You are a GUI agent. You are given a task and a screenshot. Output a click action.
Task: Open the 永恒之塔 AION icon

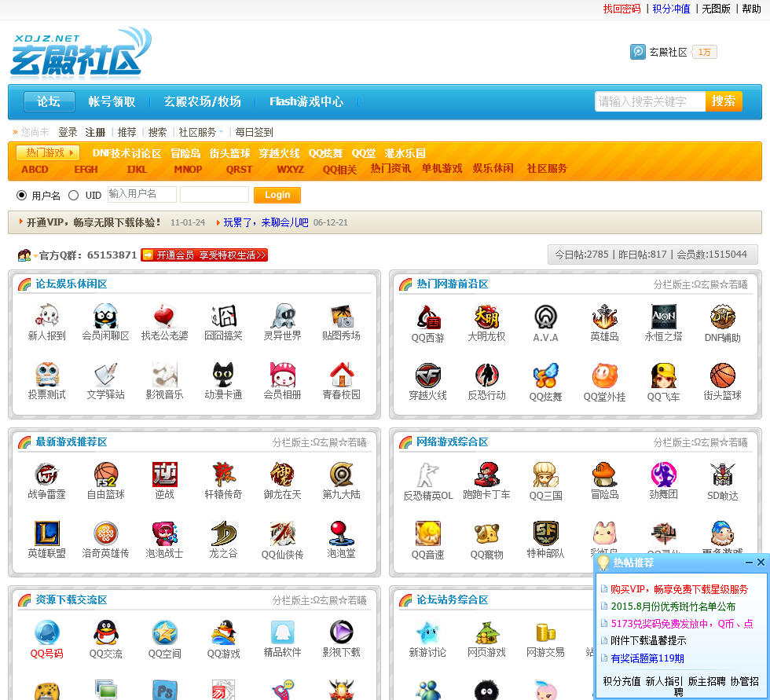(x=663, y=317)
